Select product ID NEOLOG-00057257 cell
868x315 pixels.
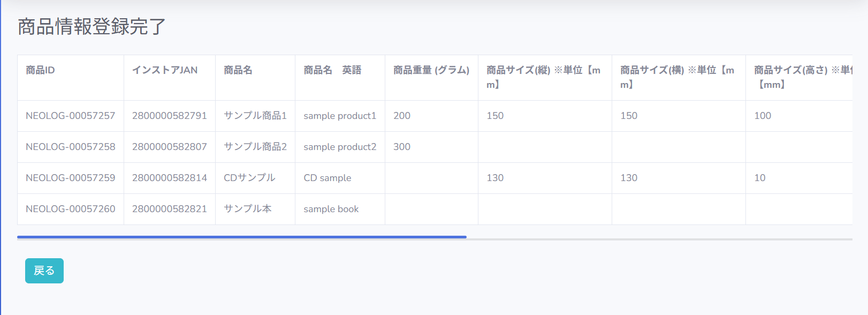pos(70,116)
